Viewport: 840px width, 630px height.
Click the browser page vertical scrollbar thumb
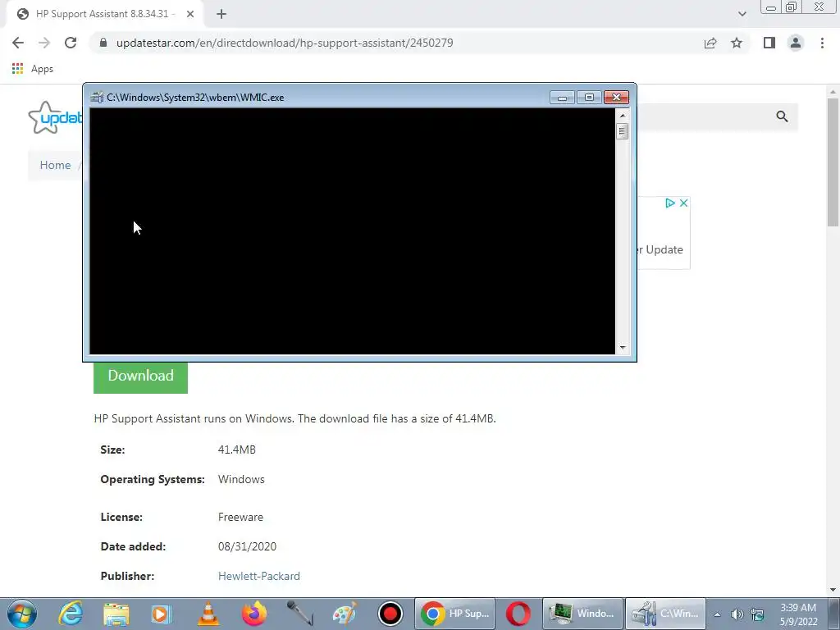(x=833, y=162)
